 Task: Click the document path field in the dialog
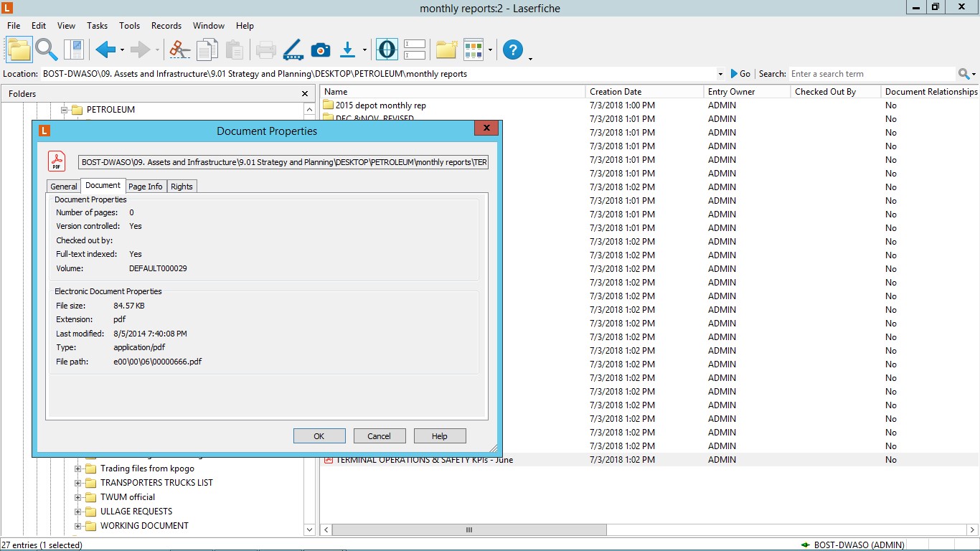pyautogui.click(x=283, y=162)
